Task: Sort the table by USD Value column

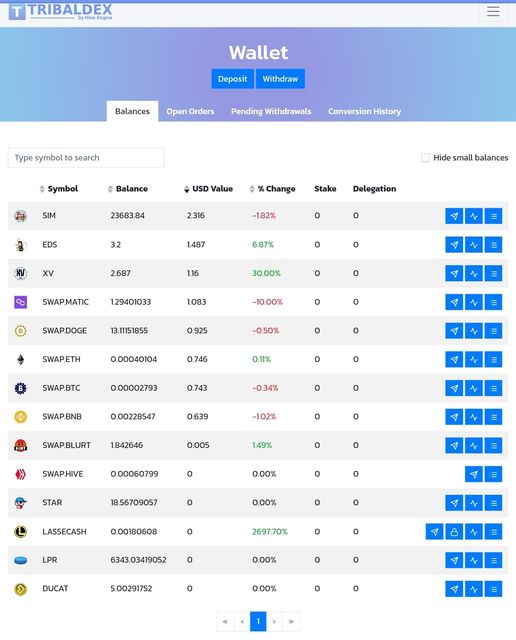Action: [209, 189]
